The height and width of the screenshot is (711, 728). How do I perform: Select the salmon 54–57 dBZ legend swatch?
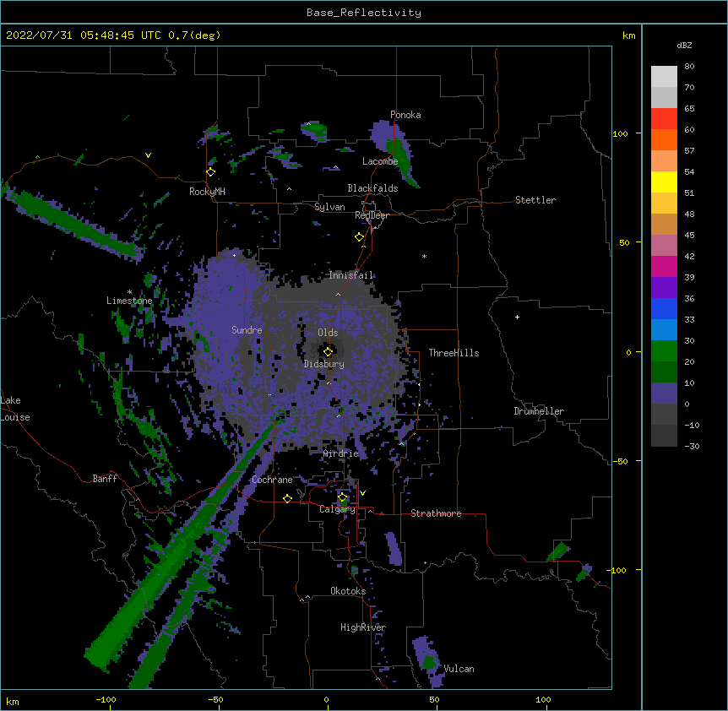pyautogui.click(x=664, y=160)
